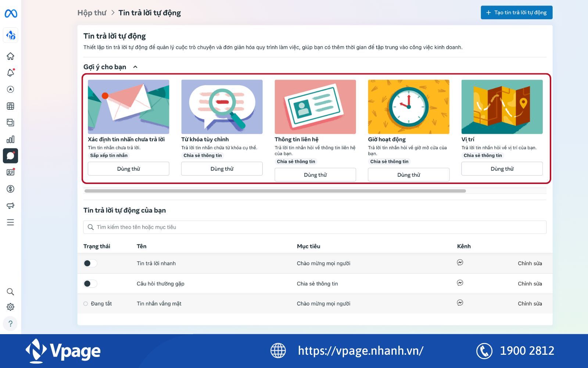Screen dimensions: 588x368
Task: Click the Kênh column header
Action: pyautogui.click(x=464, y=246)
